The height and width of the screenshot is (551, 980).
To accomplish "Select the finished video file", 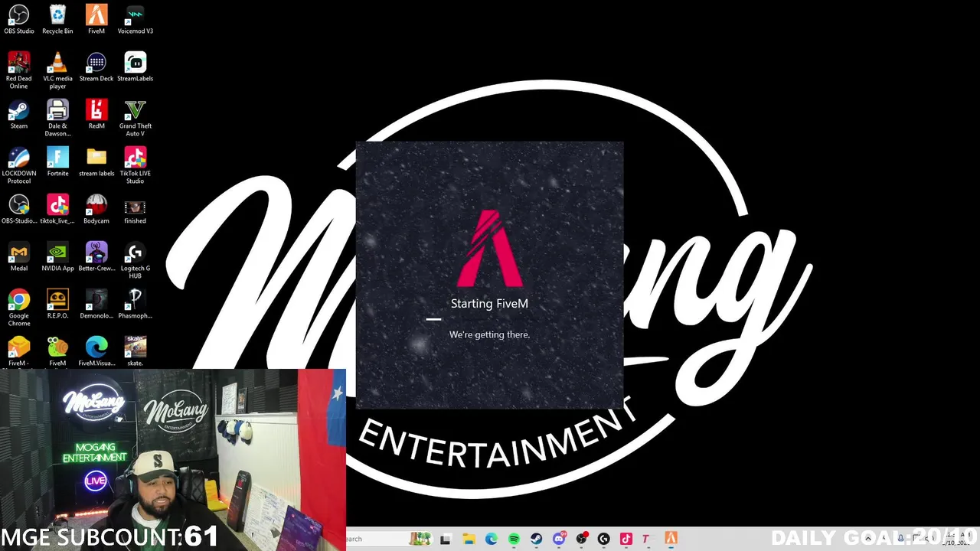I will (x=135, y=210).
